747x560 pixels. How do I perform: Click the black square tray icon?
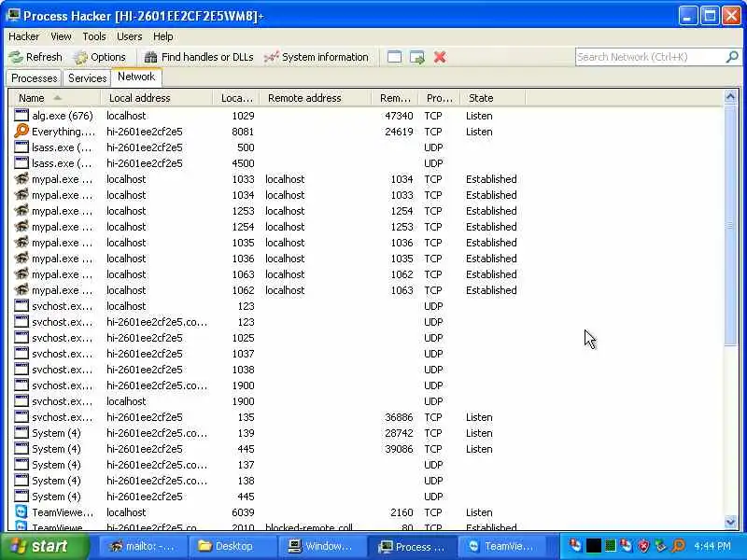pyautogui.click(x=593, y=546)
